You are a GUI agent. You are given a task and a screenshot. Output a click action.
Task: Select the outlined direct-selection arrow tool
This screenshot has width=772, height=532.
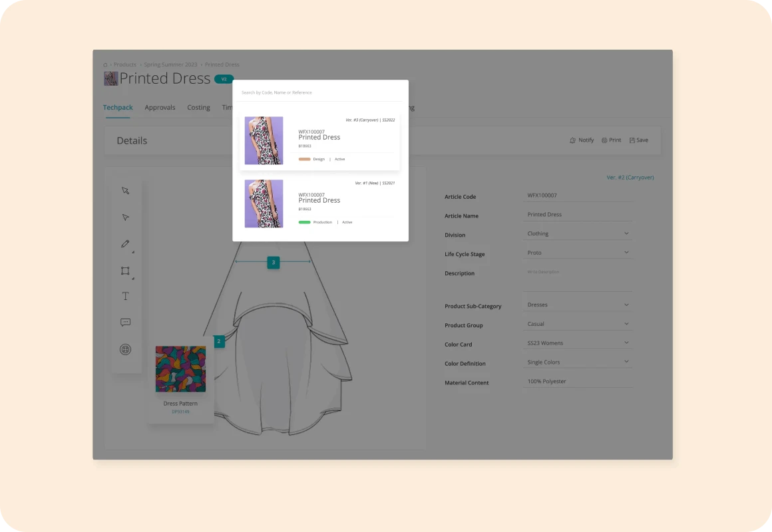tap(125, 217)
